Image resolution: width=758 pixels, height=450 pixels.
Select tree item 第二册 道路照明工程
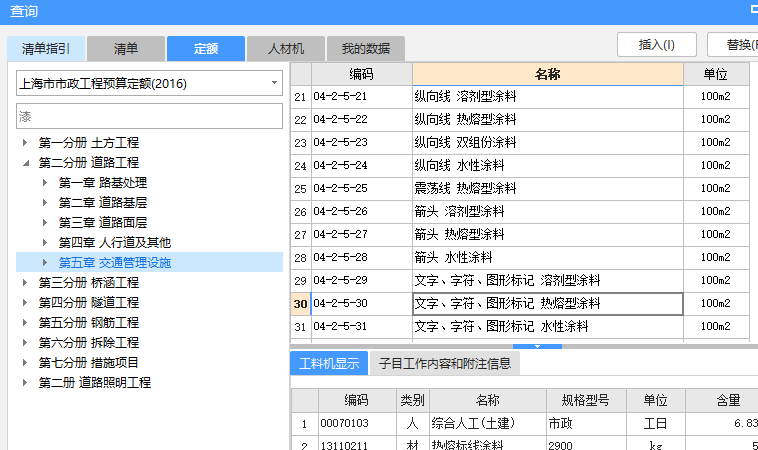point(95,382)
